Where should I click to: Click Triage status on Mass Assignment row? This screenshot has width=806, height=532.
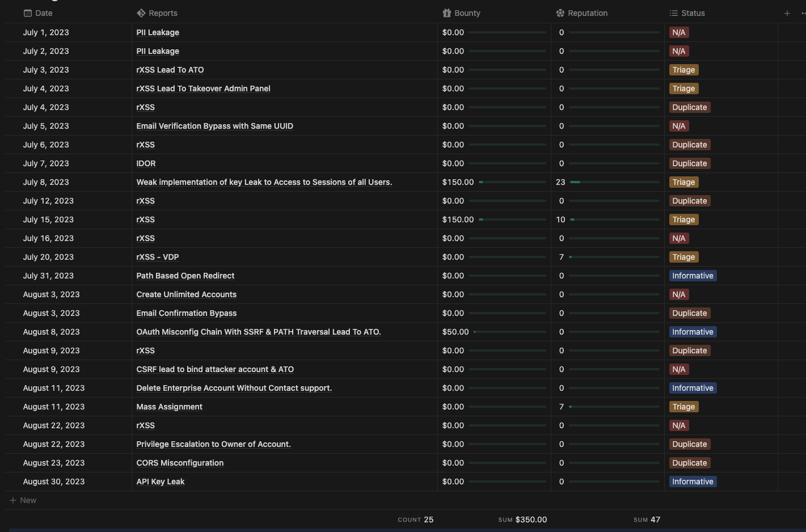(683, 407)
